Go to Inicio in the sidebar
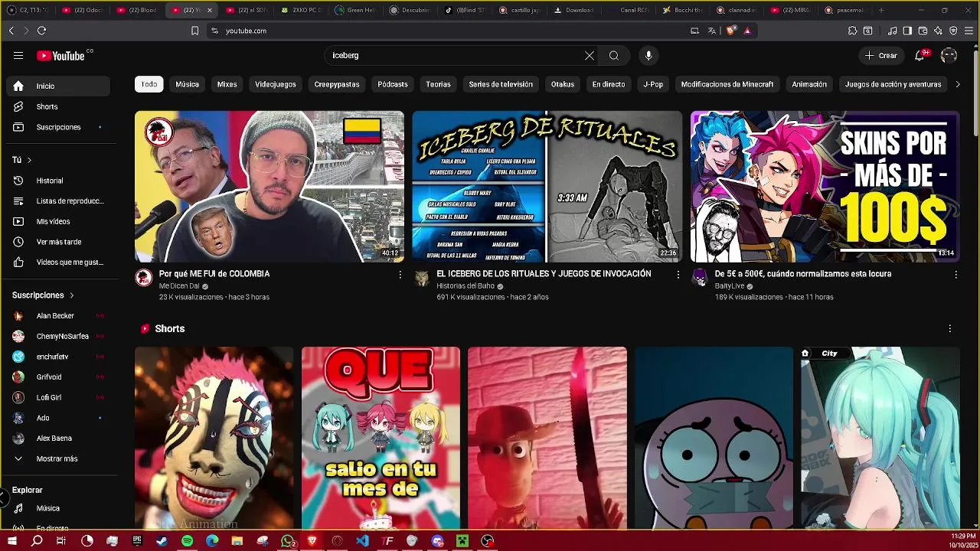 pos(58,86)
